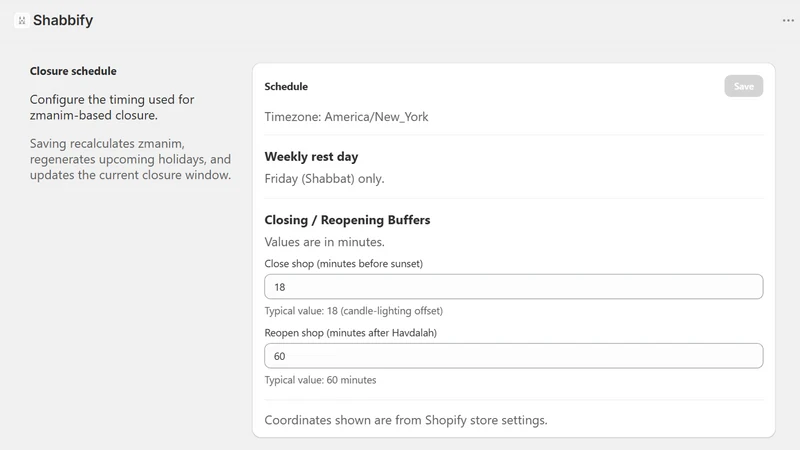Image resolution: width=800 pixels, height=450 pixels.
Task: Click 'Timezone: America/New_York' text
Action: click(x=346, y=117)
